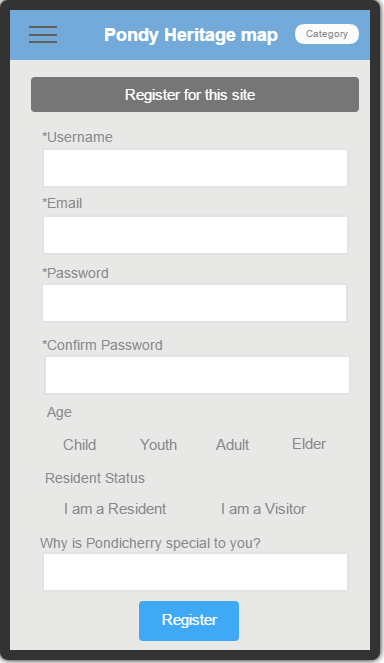Click the *Username field label
The width and height of the screenshot is (384, 663).
[x=77, y=137]
